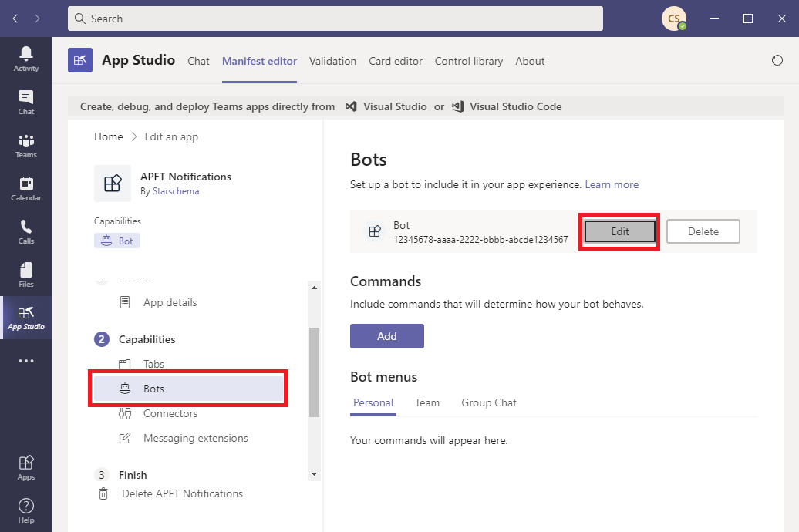Select the Personal bot menu tab
Image resolution: width=799 pixels, height=532 pixels.
(x=373, y=402)
